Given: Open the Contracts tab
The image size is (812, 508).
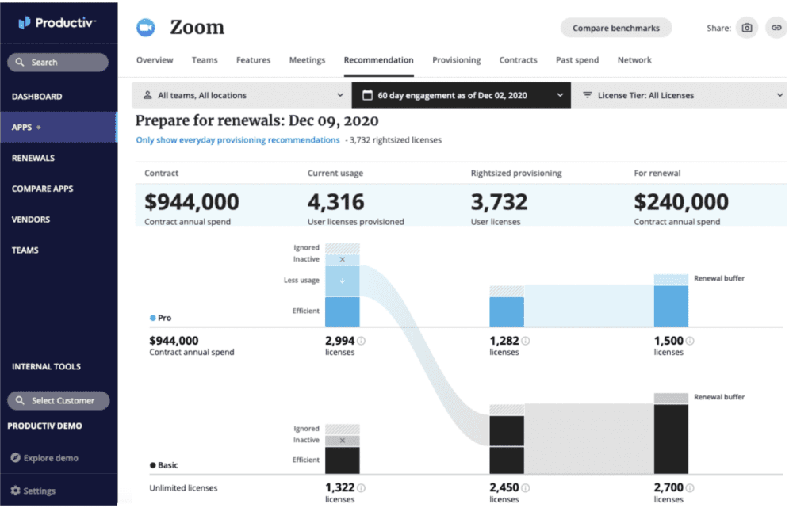Looking at the screenshot, I should 518,60.
